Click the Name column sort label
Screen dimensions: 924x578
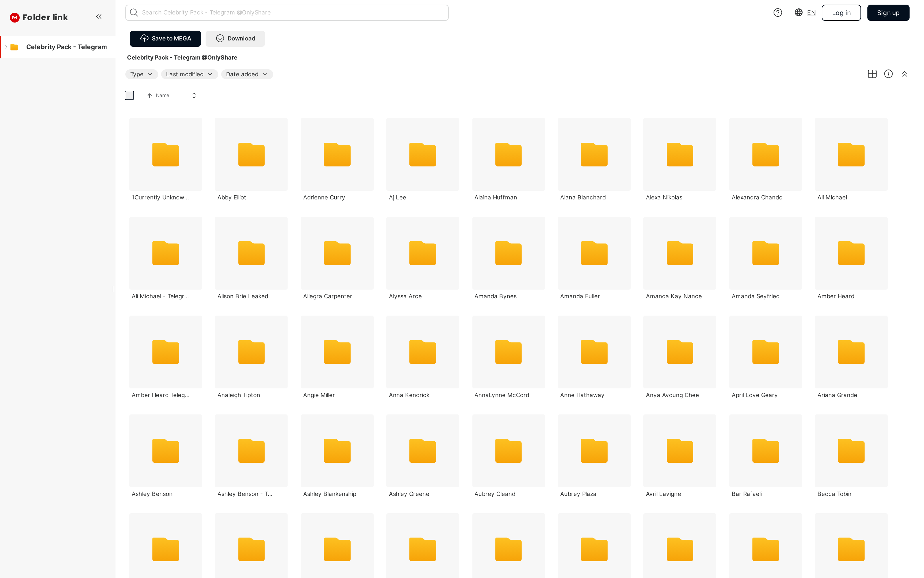(162, 96)
